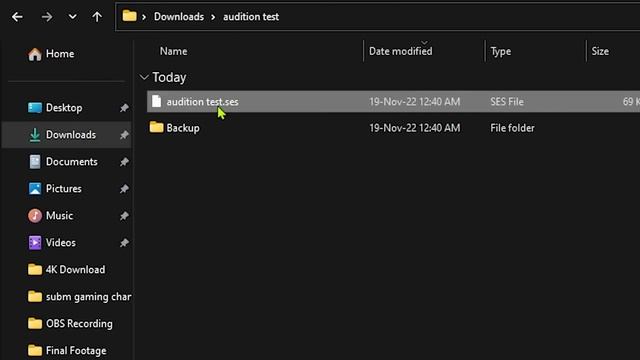Viewport: 640px width, 360px height.
Task: Click the Backup folder icon
Action: pos(156,127)
